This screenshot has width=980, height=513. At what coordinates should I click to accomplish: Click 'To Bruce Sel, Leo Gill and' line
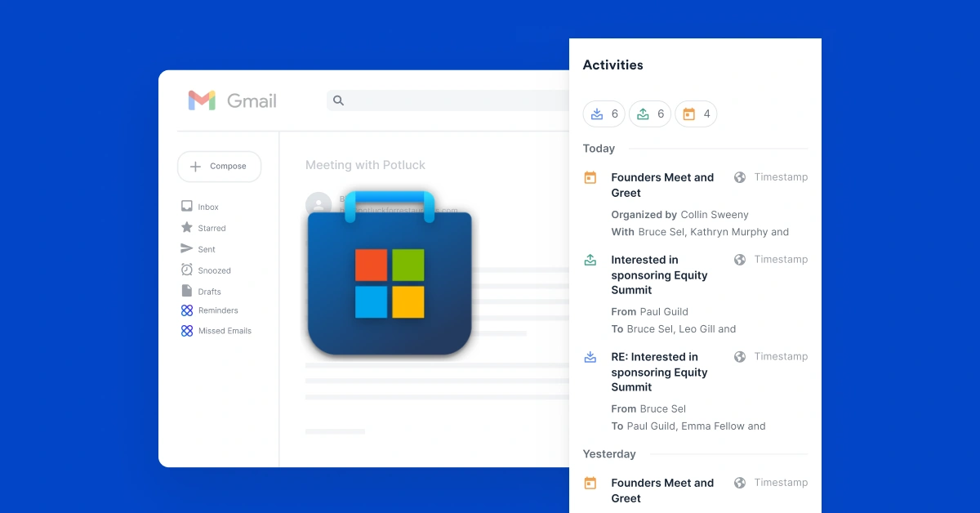pos(673,329)
